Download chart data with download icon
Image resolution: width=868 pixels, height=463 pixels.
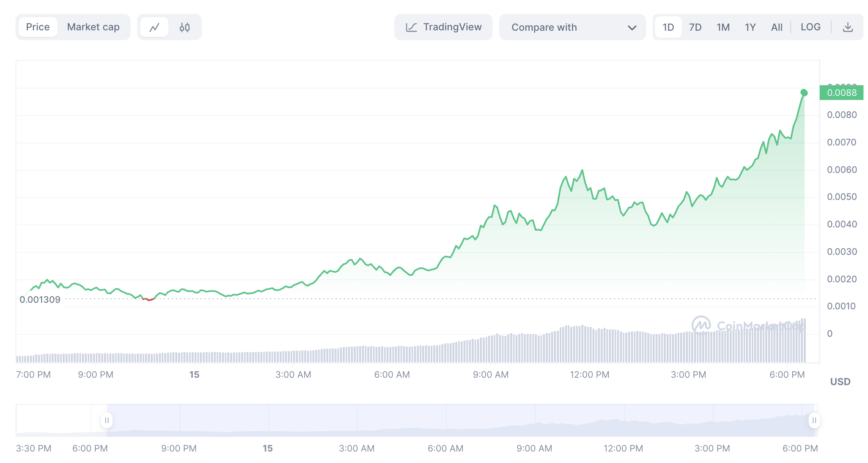click(848, 27)
